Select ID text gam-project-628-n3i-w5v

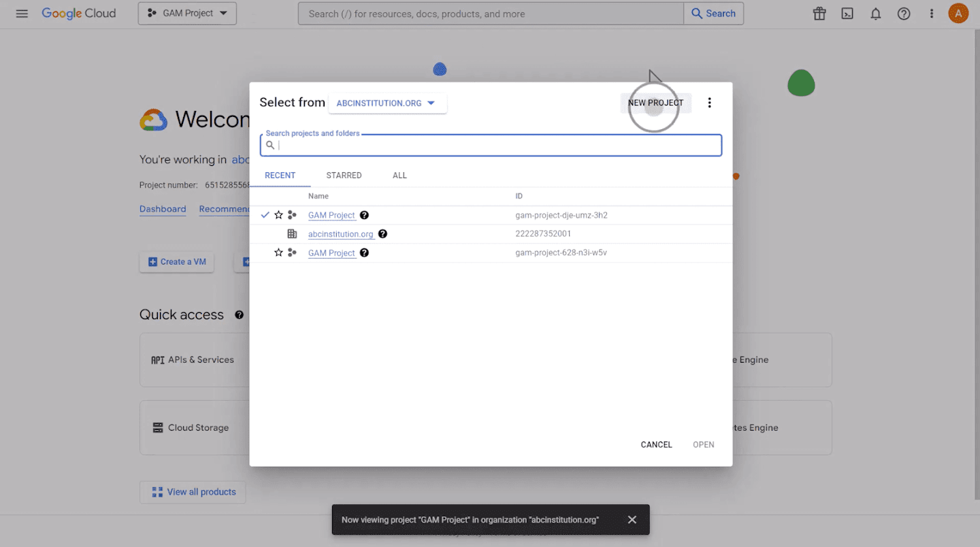pyautogui.click(x=561, y=252)
